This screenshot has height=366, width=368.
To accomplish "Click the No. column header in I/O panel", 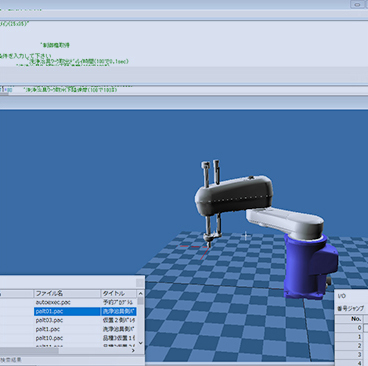I will 349,319.
